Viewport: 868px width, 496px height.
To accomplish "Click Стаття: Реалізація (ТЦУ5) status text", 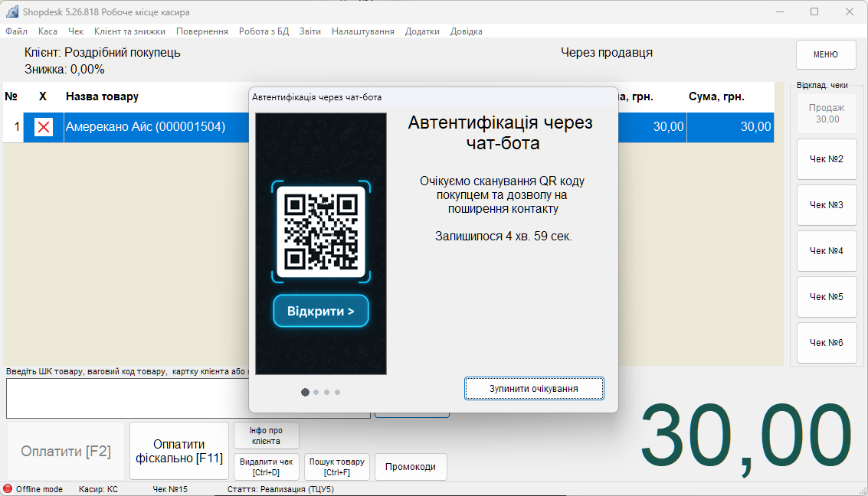I will [280, 489].
